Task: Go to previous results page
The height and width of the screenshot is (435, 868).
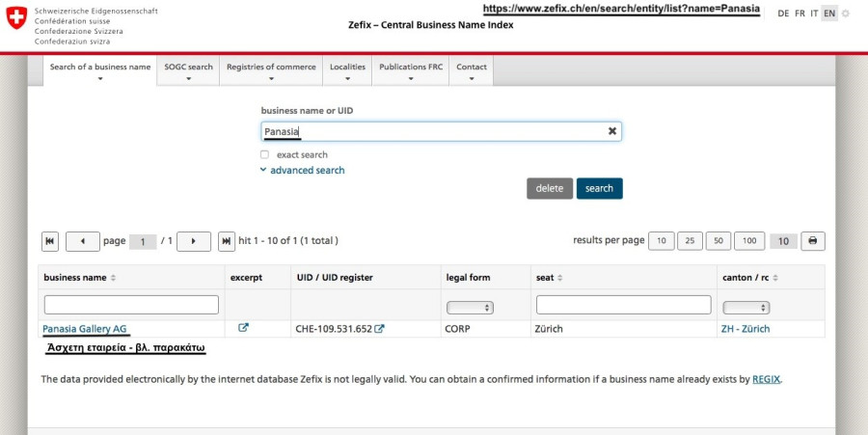Action: [x=83, y=241]
